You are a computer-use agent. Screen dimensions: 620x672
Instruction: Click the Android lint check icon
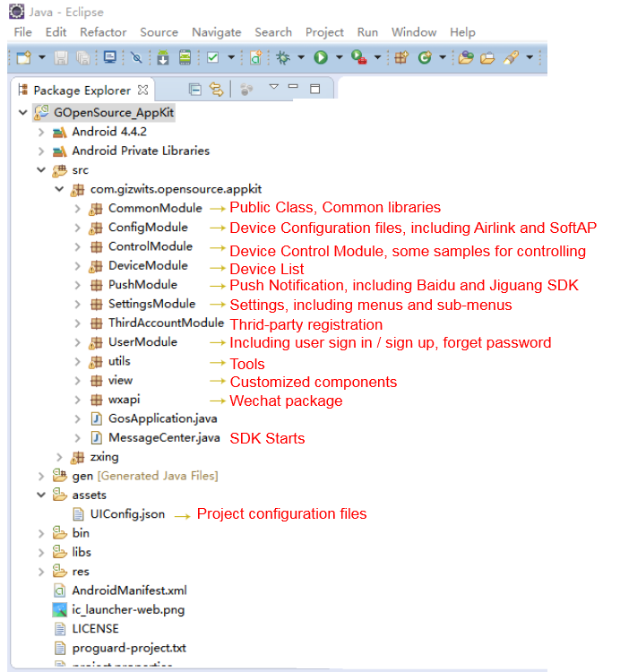coord(213,57)
